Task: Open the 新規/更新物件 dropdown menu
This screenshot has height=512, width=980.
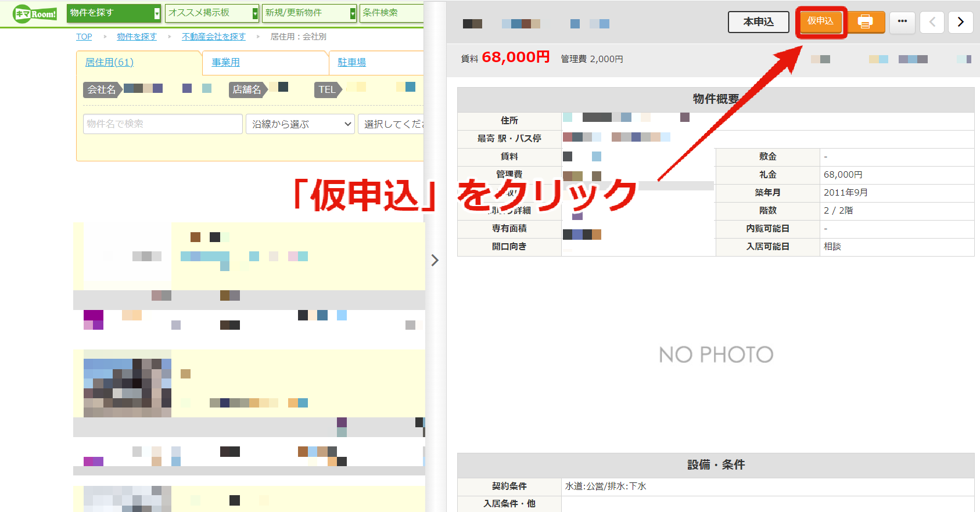Action: (309, 13)
